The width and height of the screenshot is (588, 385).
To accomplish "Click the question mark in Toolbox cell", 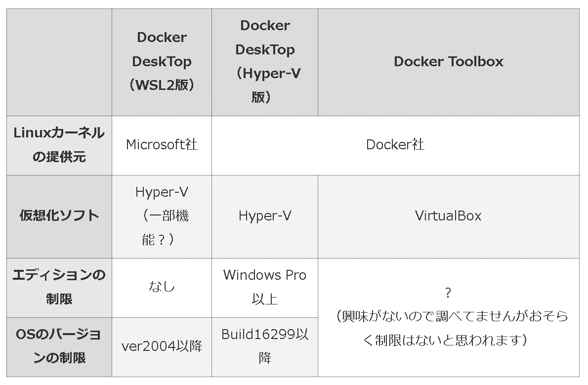I will 448,293.
